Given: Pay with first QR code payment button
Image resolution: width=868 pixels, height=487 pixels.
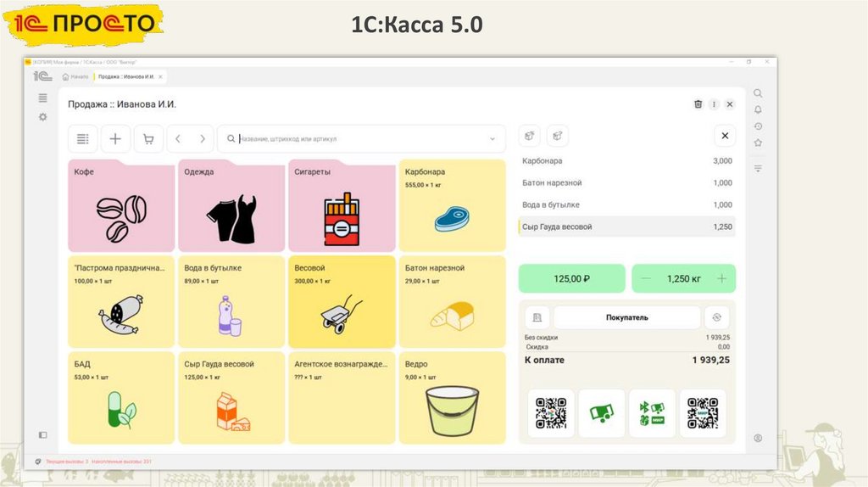Looking at the screenshot, I should (x=551, y=413).
